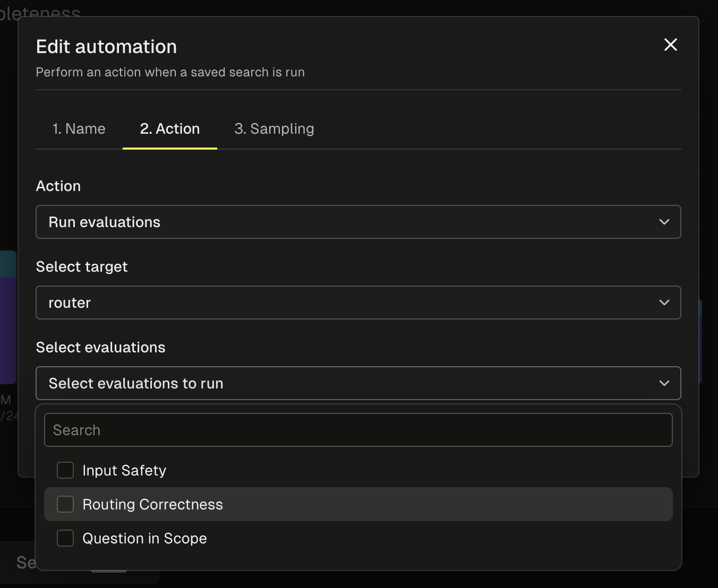
Task: Close the Edit automation dialog
Action: tap(671, 45)
